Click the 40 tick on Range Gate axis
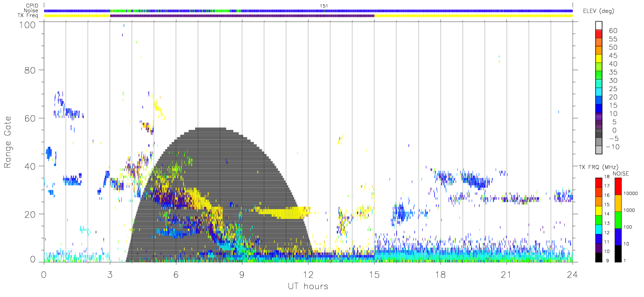The height and width of the screenshot is (297, 644). 29,166
